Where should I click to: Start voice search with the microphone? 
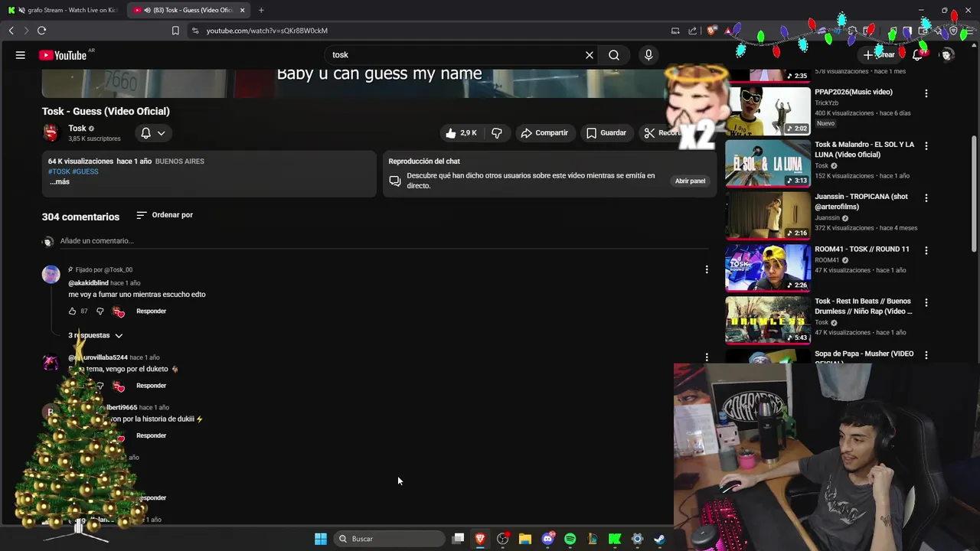pyautogui.click(x=648, y=55)
